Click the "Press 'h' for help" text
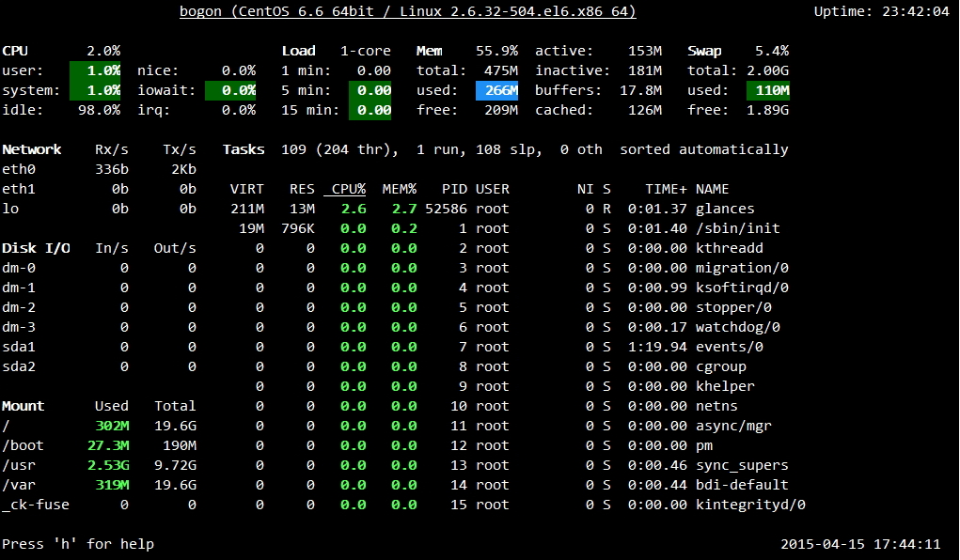Viewport: 960px width, 560px height. click(78, 544)
